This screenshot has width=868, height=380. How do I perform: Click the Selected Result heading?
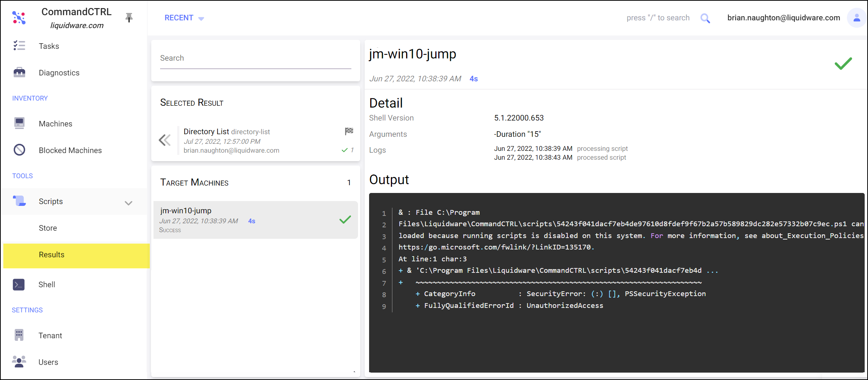pos(192,103)
